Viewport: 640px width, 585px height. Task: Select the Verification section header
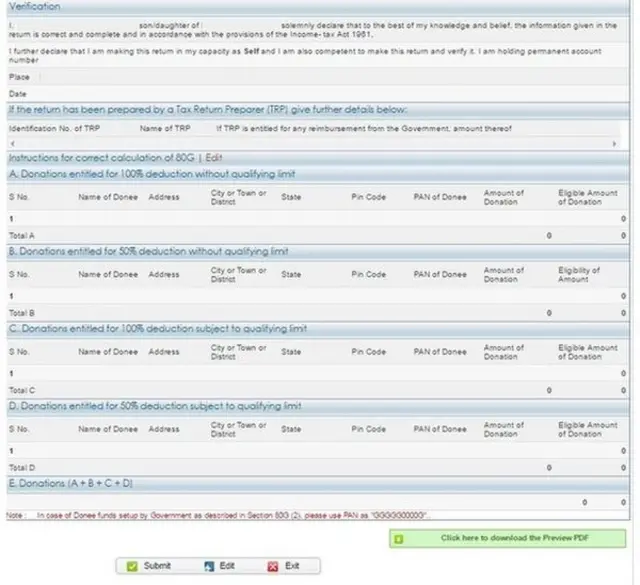tap(318, 7)
